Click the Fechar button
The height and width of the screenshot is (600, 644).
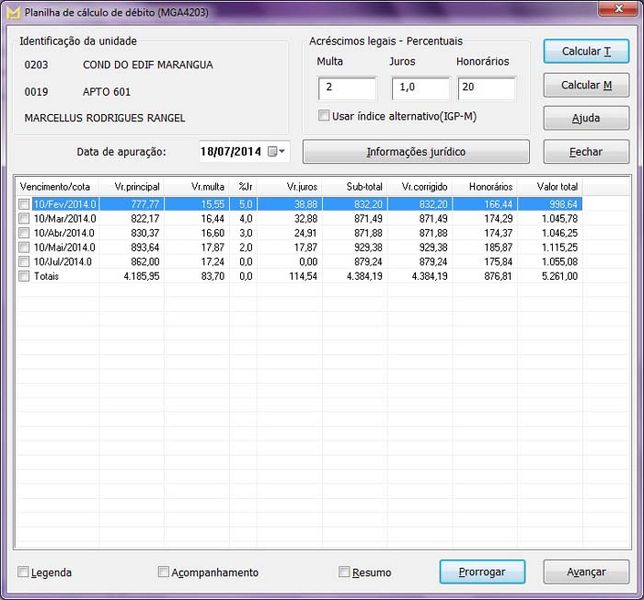586,152
